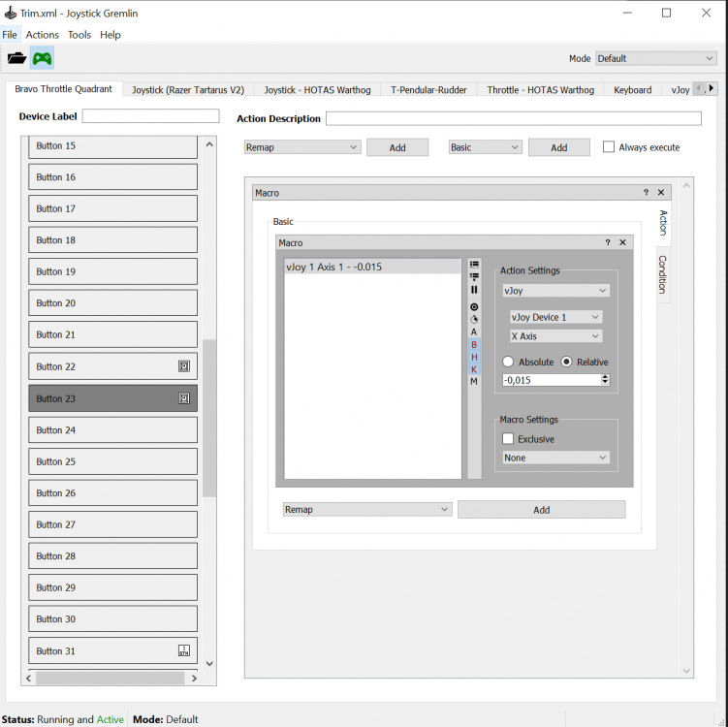This screenshot has width=728, height=727.
Task: Click the 'H' hat action icon
Action: point(474,357)
